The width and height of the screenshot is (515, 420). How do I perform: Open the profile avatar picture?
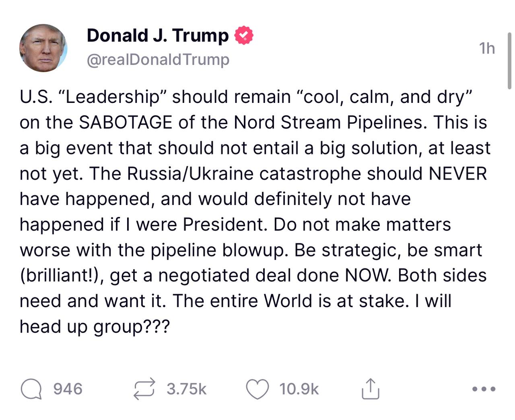click(43, 48)
